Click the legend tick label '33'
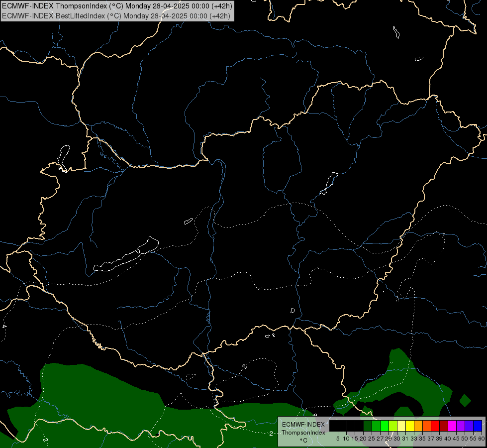 414,439
